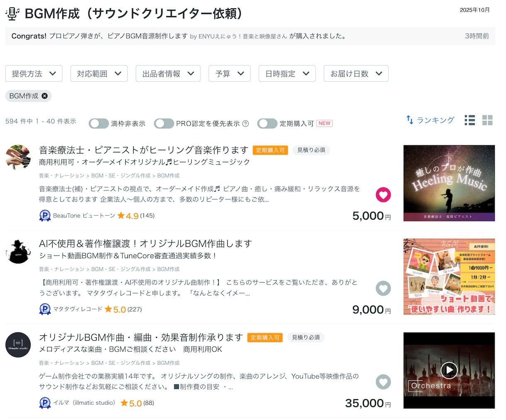The image size is (506, 420).
Task: Click the 5,000円 price
Action: point(372,216)
